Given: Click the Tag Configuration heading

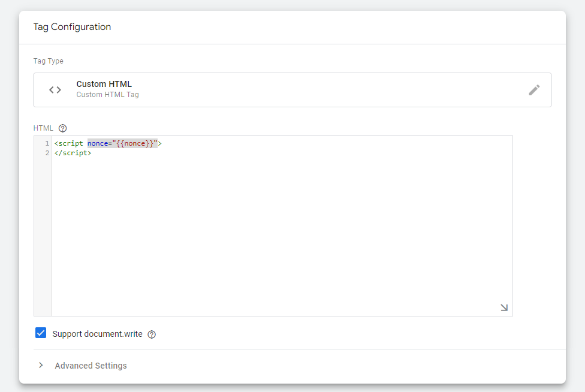Looking at the screenshot, I should (x=72, y=27).
